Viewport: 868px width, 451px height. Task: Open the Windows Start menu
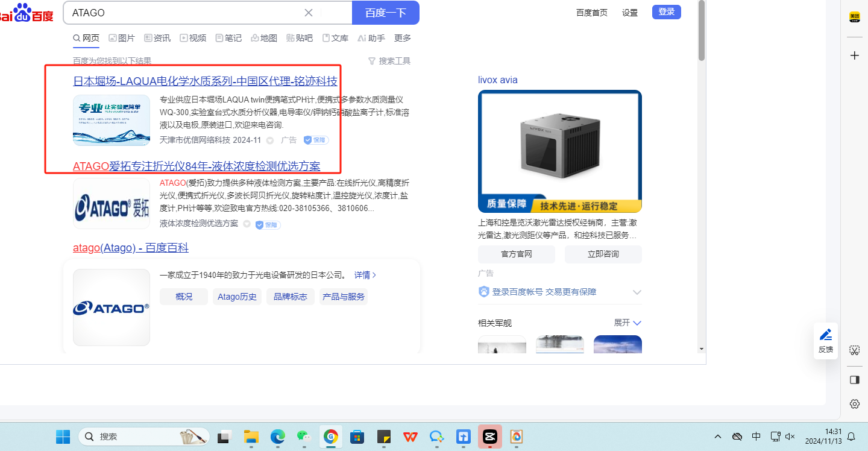(x=63, y=437)
